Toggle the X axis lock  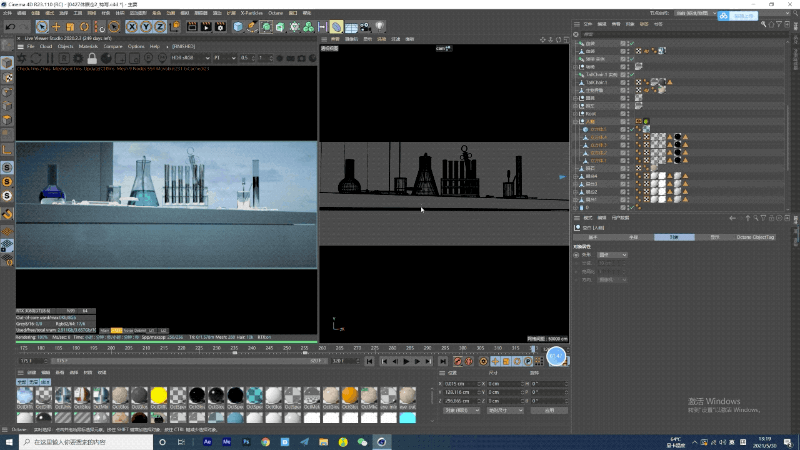[132, 27]
